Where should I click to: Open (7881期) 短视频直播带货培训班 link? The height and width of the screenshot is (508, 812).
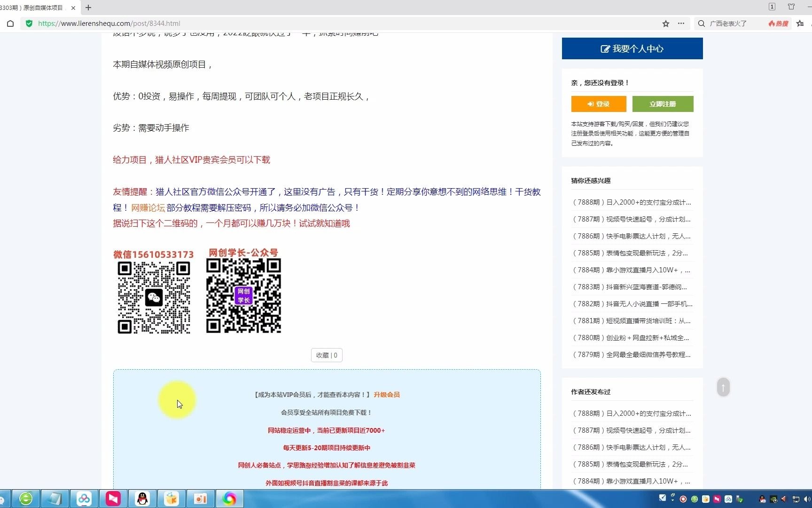click(x=632, y=321)
